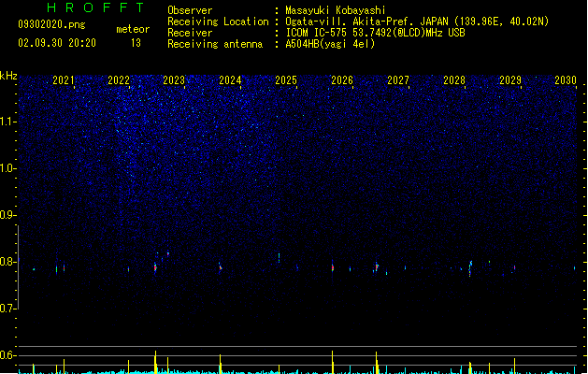Click the tall yellow peak below 2026
The image size is (588, 374).
[332, 363]
